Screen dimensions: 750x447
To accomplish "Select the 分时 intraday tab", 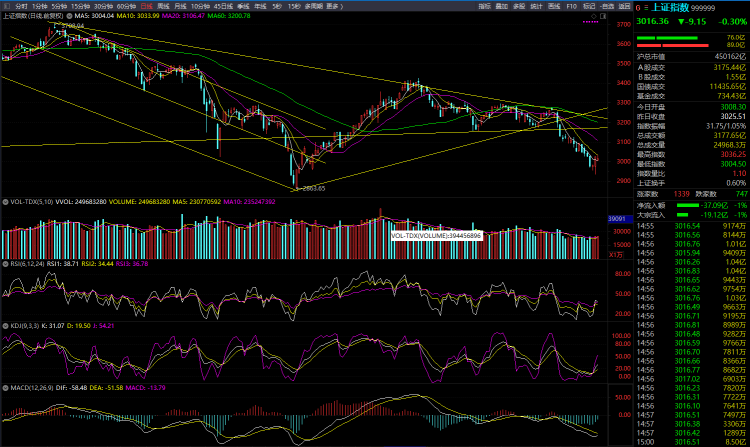I will pos(21,6).
